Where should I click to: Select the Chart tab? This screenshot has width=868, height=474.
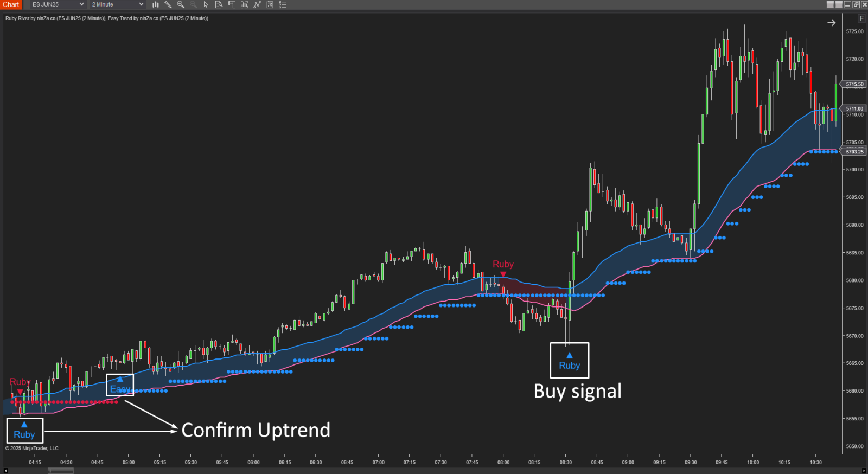point(11,4)
